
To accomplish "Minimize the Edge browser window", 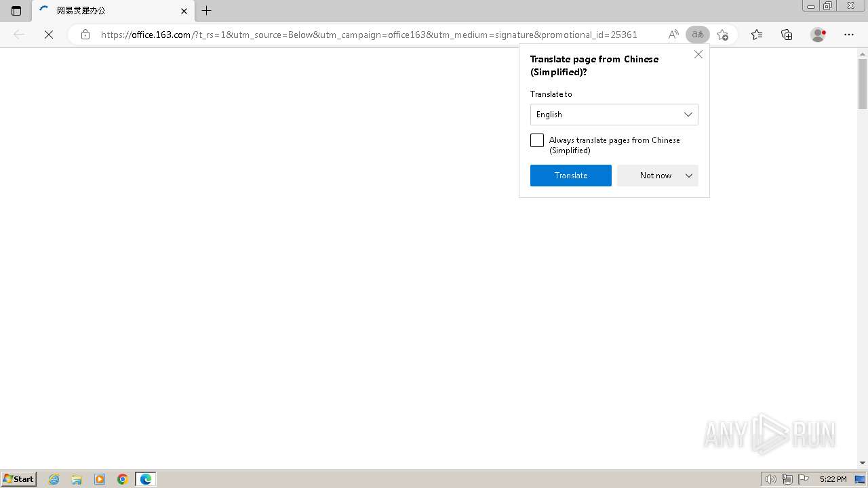I will (810, 6).
